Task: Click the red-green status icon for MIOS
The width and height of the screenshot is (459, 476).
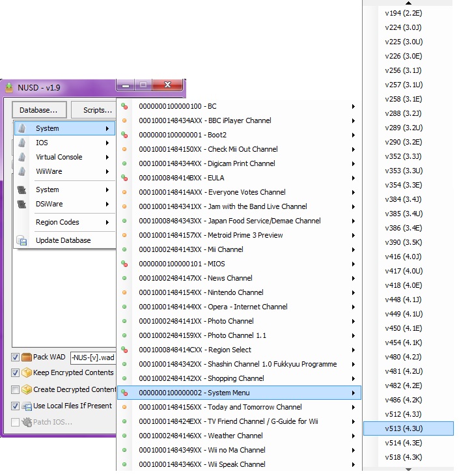Action: [x=124, y=264]
